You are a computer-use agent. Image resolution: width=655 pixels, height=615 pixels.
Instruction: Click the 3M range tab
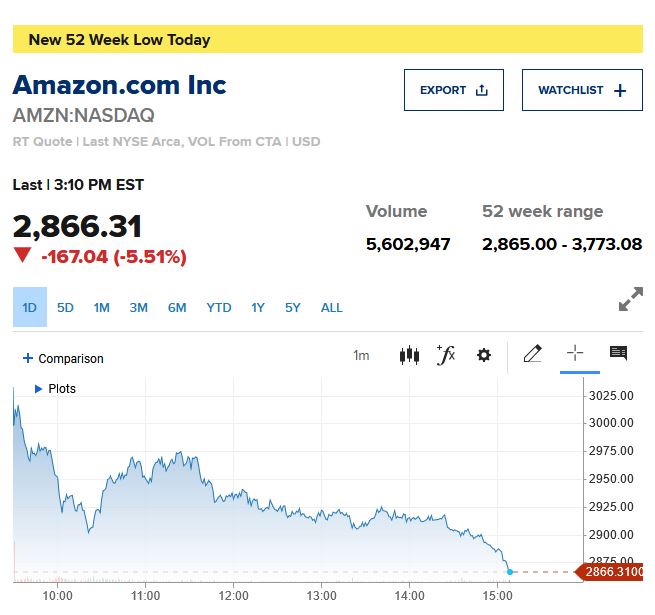click(x=138, y=308)
